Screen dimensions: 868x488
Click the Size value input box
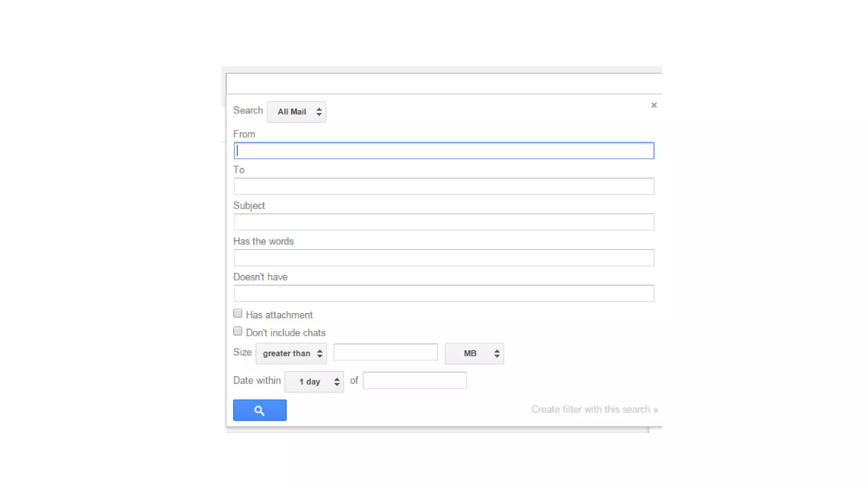coord(385,352)
